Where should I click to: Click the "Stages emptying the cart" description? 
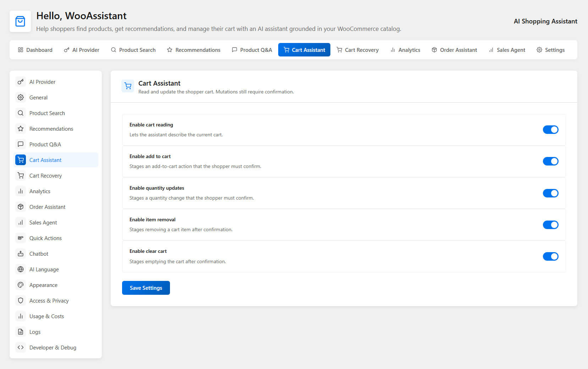pos(177,262)
